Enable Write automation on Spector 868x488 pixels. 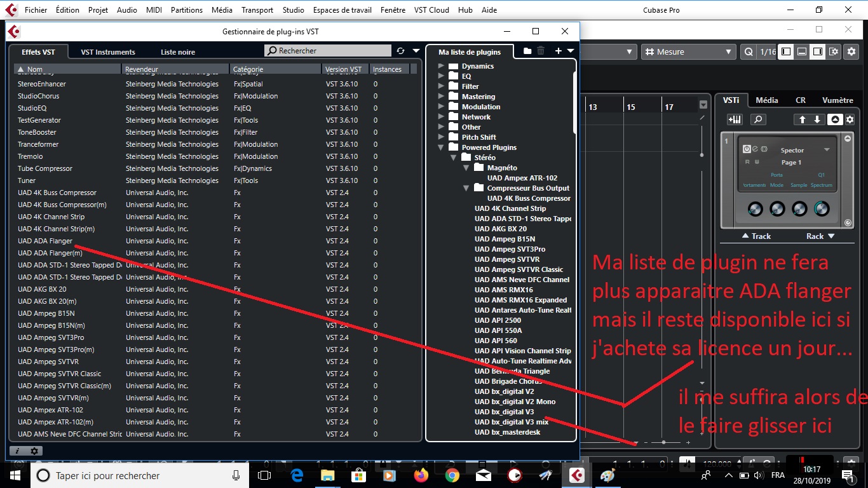pyautogui.click(x=757, y=162)
